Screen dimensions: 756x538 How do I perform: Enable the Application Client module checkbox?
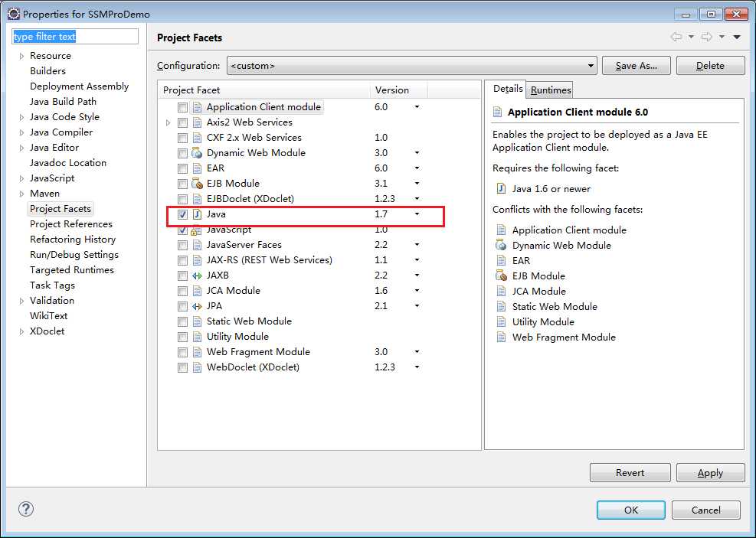coord(182,107)
